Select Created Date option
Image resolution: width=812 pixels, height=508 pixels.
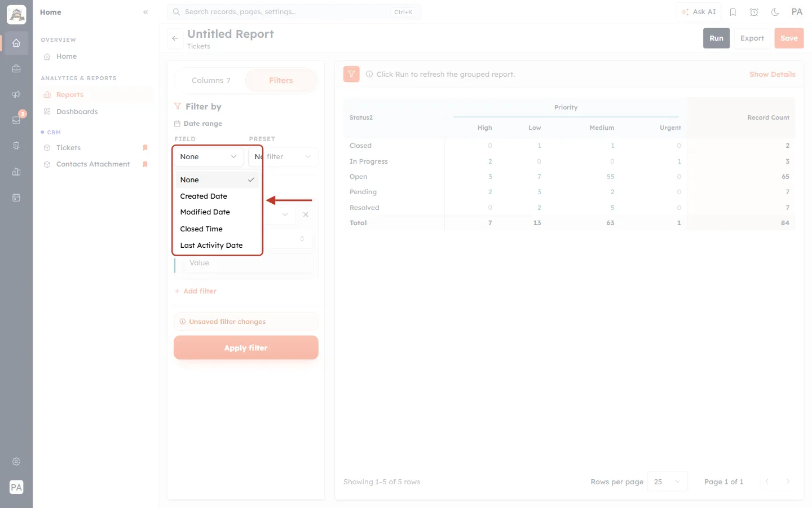(217, 196)
